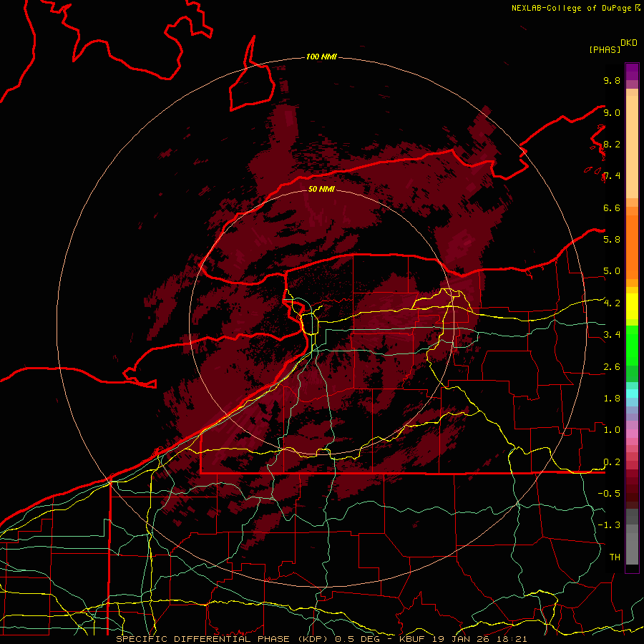The image size is (644, 644).
Task: Select the 9.8 value on the color scale
Action: point(612,80)
